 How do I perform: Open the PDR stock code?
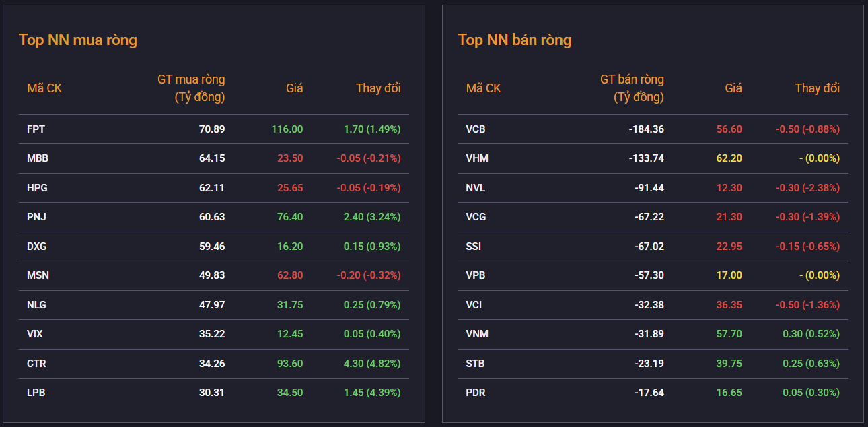coord(476,393)
